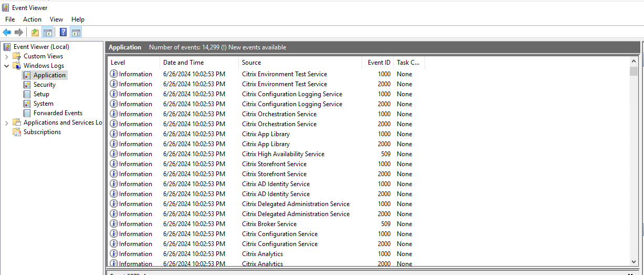Select the Forwarded Events log icon
This screenshot has width=644, height=275.
pos(27,113)
